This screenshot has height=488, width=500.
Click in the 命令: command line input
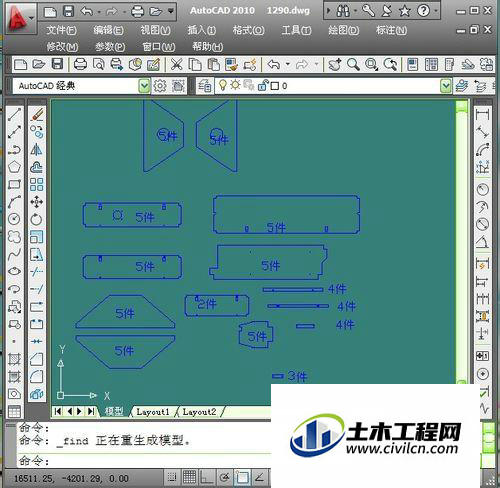pyautogui.click(x=144, y=461)
